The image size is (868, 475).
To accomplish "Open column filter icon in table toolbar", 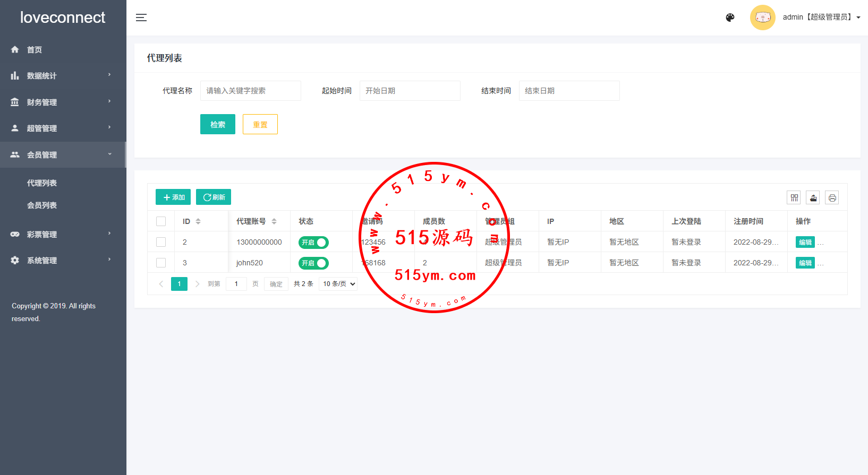I will click(794, 198).
